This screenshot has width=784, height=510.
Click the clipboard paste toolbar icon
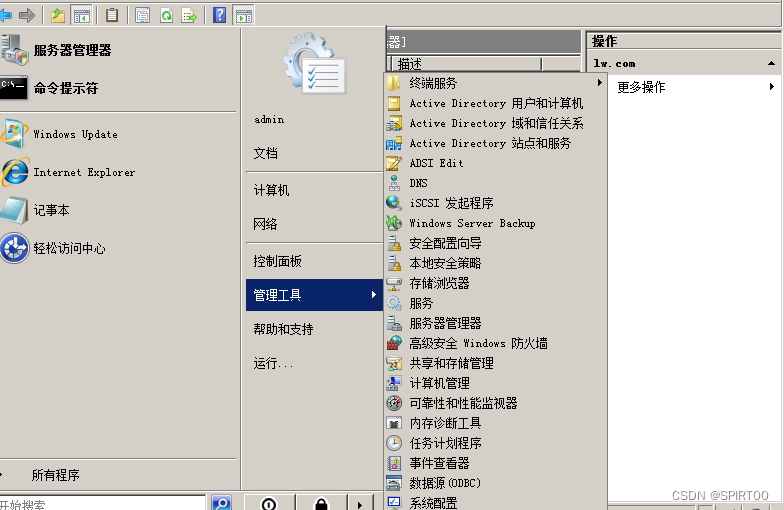(112, 16)
